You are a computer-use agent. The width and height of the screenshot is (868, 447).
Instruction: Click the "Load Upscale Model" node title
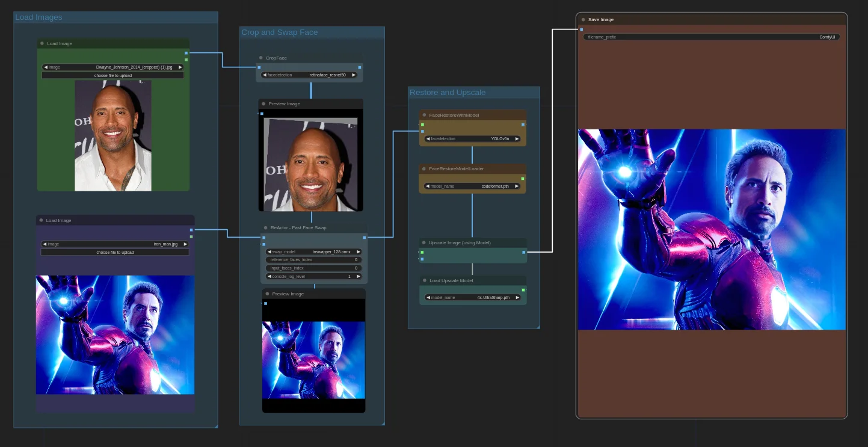coord(451,281)
